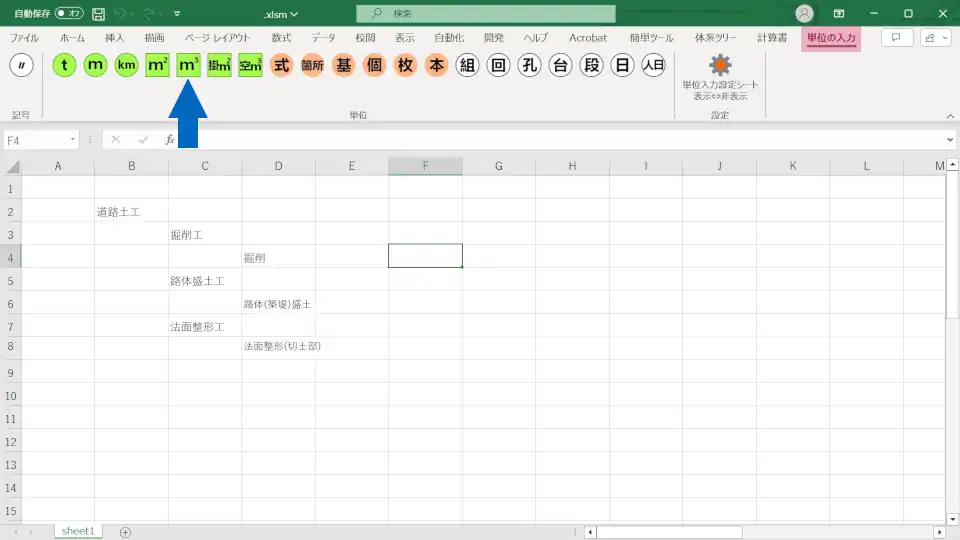Open the 単位入力設定シート gear setting

[x=720, y=66]
